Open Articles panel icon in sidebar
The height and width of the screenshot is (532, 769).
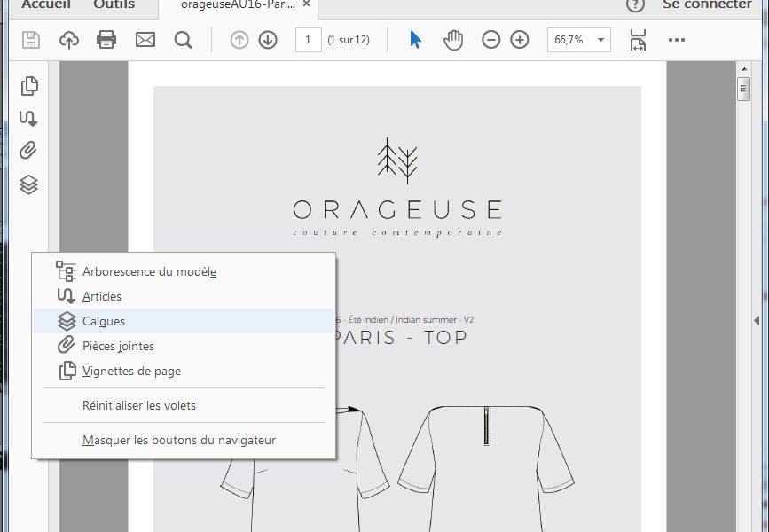click(28, 118)
